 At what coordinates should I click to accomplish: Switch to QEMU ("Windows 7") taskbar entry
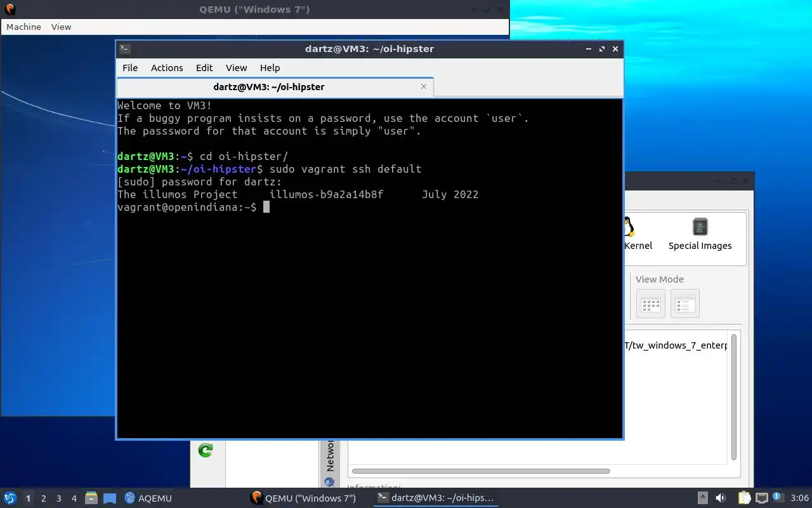click(x=303, y=498)
